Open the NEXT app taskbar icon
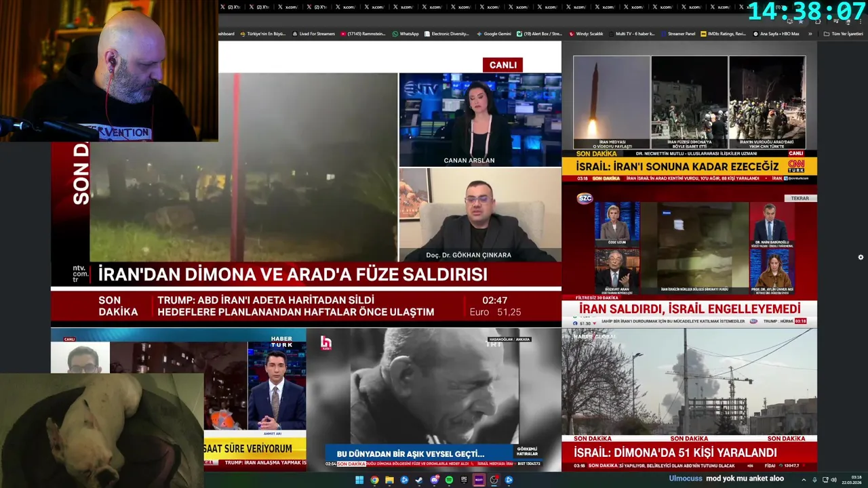Viewport: 868px width, 488px height. [479, 480]
